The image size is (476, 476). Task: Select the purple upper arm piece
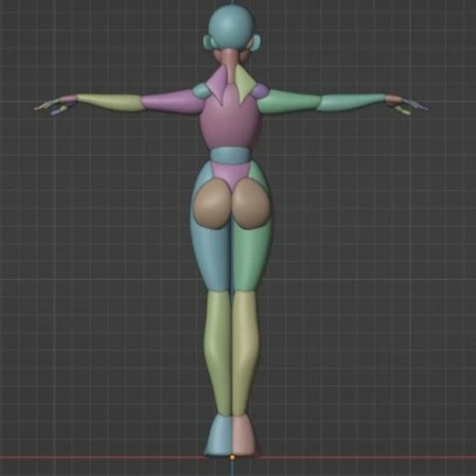[172, 101]
